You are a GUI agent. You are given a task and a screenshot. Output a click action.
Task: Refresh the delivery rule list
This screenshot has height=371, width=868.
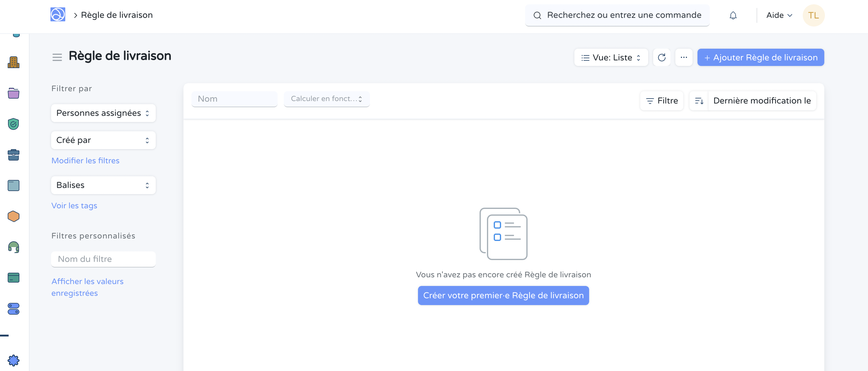coord(661,57)
